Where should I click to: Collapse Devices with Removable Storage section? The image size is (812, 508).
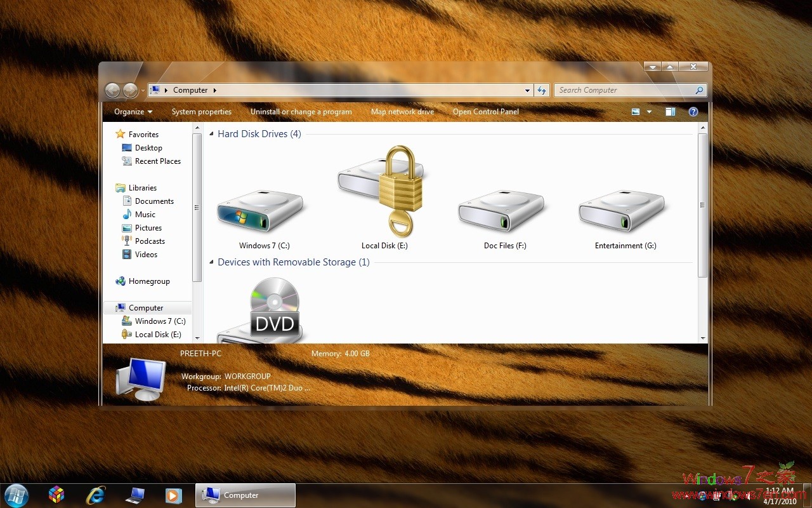click(x=211, y=262)
